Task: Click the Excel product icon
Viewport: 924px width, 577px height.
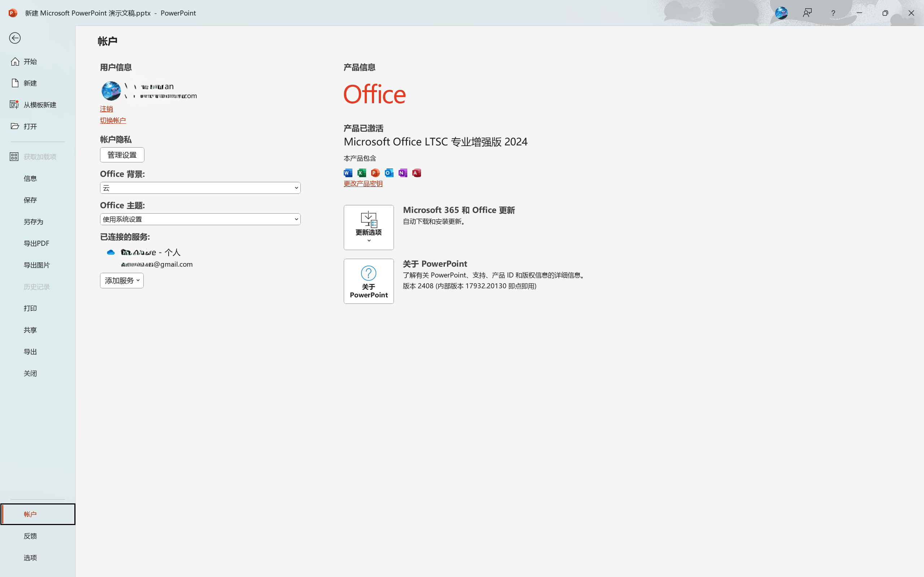Action: [x=361, y=173]
